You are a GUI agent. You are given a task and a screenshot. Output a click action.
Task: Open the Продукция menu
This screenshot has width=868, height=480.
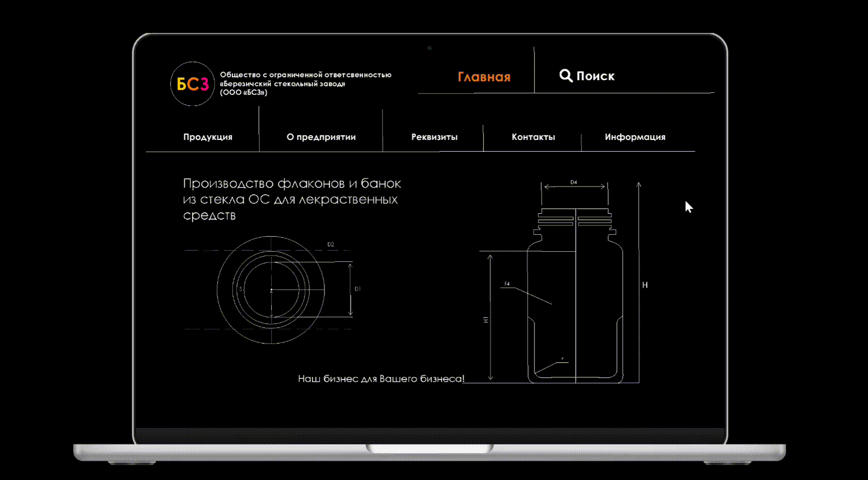208,137
